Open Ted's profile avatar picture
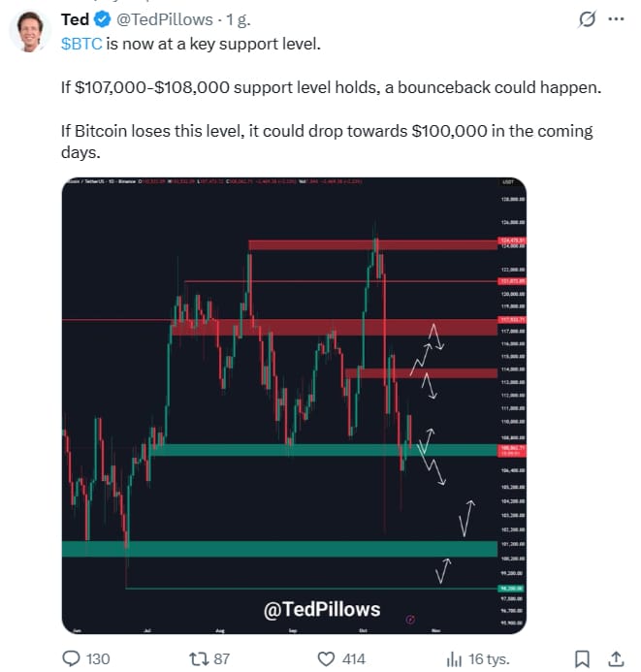Screen dimensions: 641x672 31,30
